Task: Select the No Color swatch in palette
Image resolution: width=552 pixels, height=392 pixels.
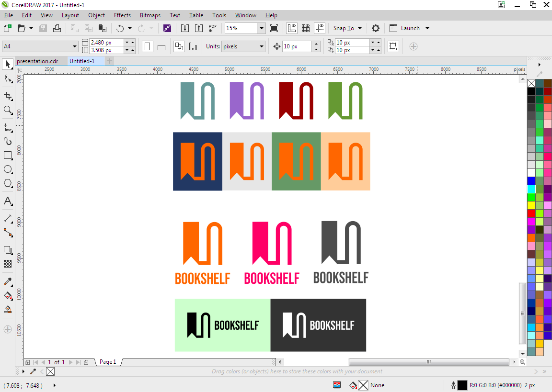Action: click(x=531, y=83)
